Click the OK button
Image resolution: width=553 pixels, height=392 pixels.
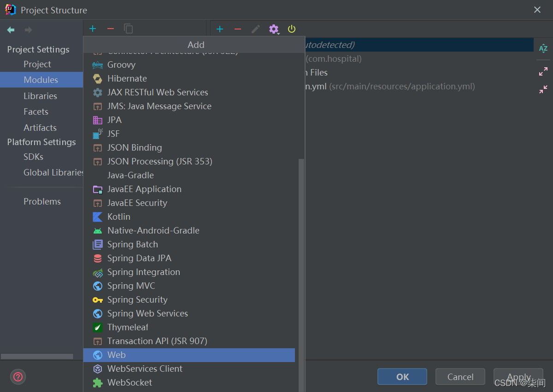(403, 377)
